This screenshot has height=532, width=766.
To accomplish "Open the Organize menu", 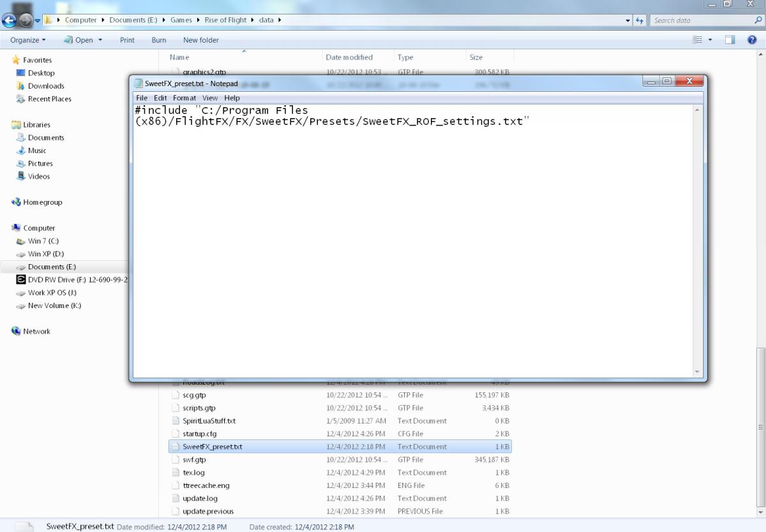I will click(28, 40).
